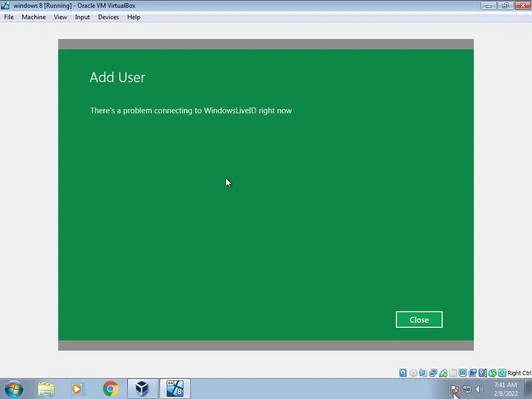Open Google Chrome from the taskbar
Viewport: 532px width, 399px height.
coord(110,389)
